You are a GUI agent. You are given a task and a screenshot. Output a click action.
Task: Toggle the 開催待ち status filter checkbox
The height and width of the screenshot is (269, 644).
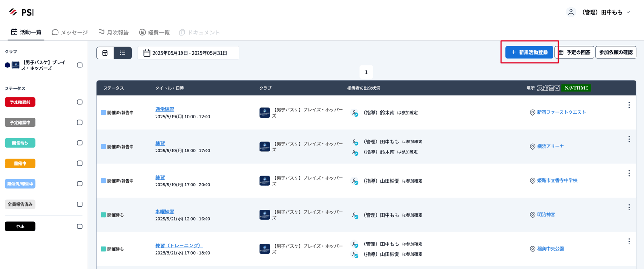click(x=80, y=143)
